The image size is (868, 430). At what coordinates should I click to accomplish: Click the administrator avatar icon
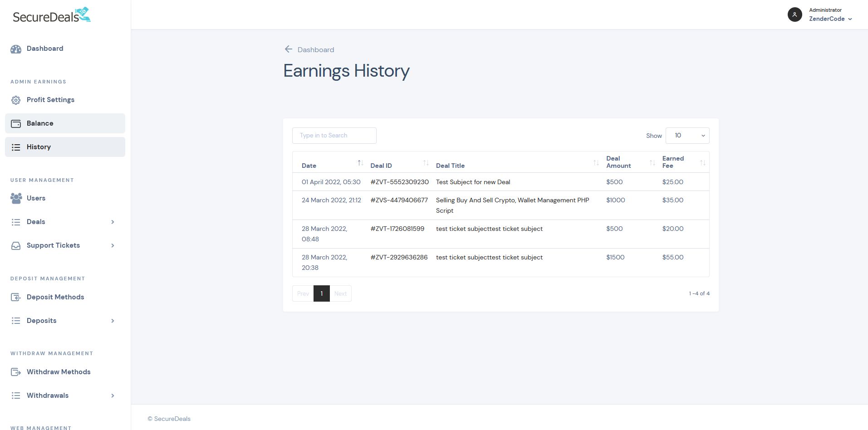[x=794, y=15]
